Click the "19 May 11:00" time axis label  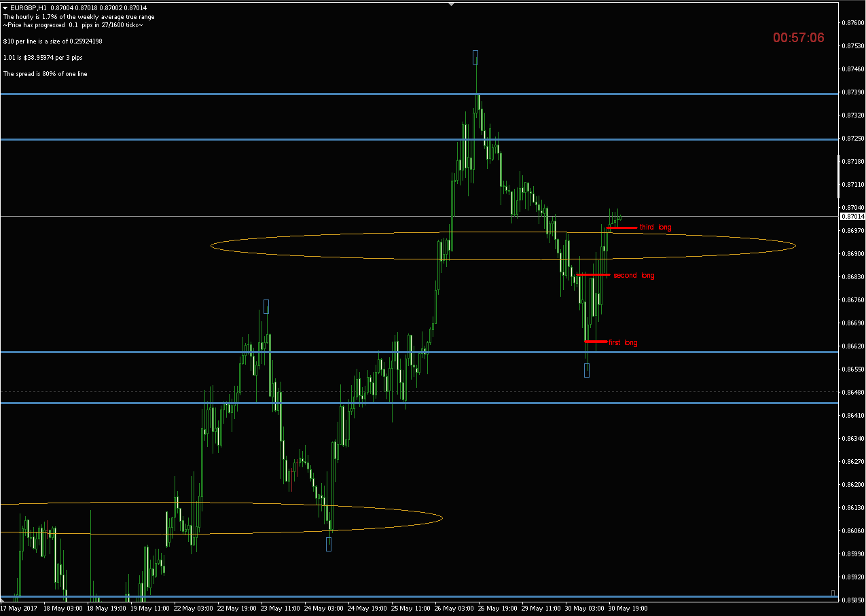pos(151,609)
